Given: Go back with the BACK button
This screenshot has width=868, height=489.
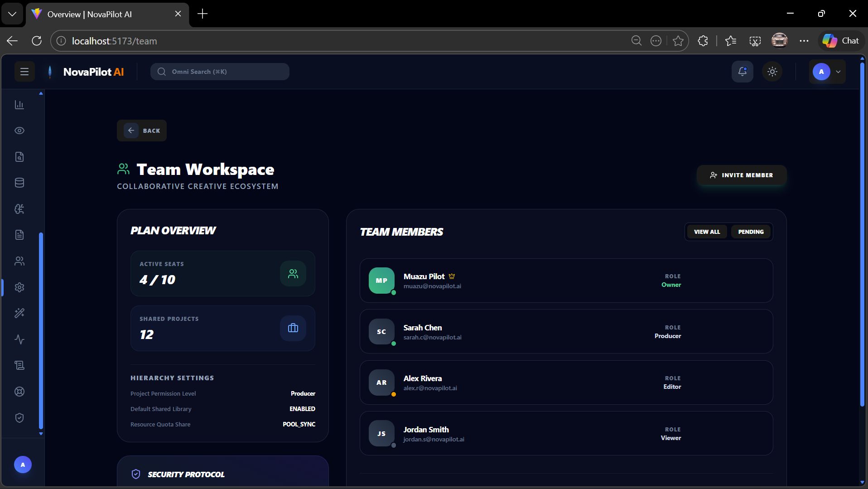Looking at the screenshot, I should coord(142,131).
